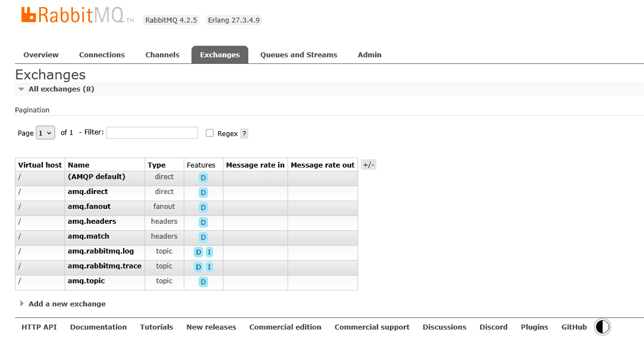Open the HTTP API link
Image resolution: width=644 pixels, height=356 pixels.
click(39, 327)
